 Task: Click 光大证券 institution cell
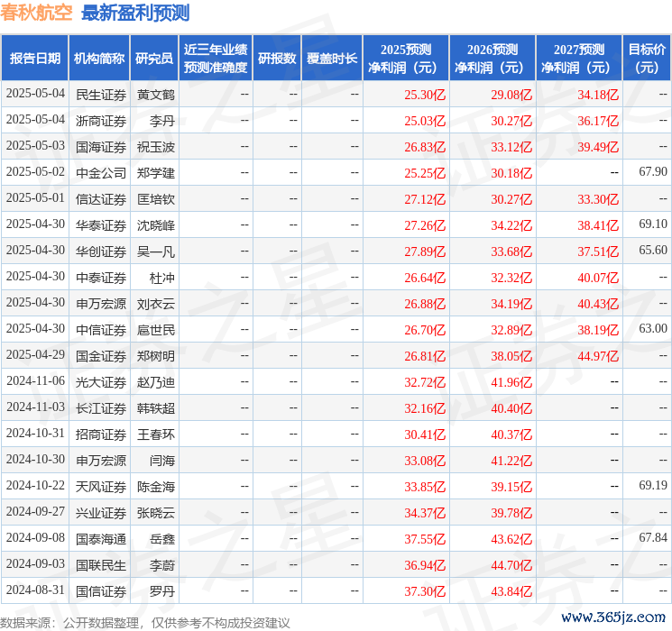[x=101, y=382]
